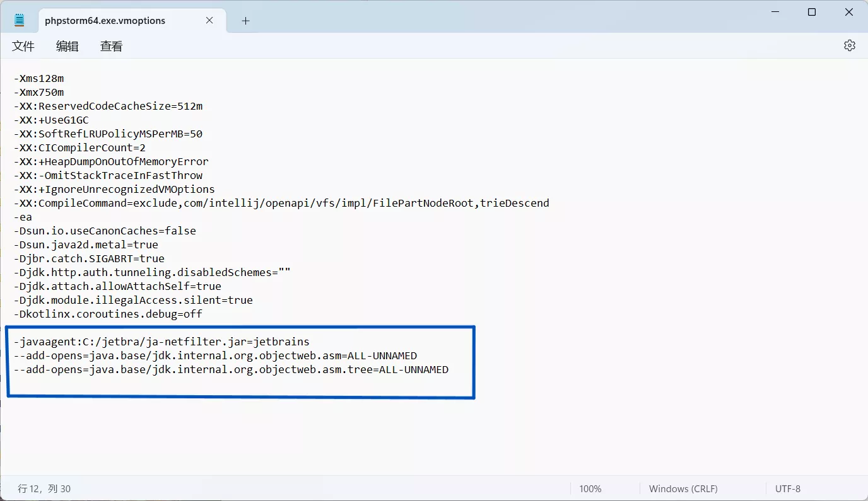
Task: Click the -Xmx750m line
Action: tap(38, 93)
